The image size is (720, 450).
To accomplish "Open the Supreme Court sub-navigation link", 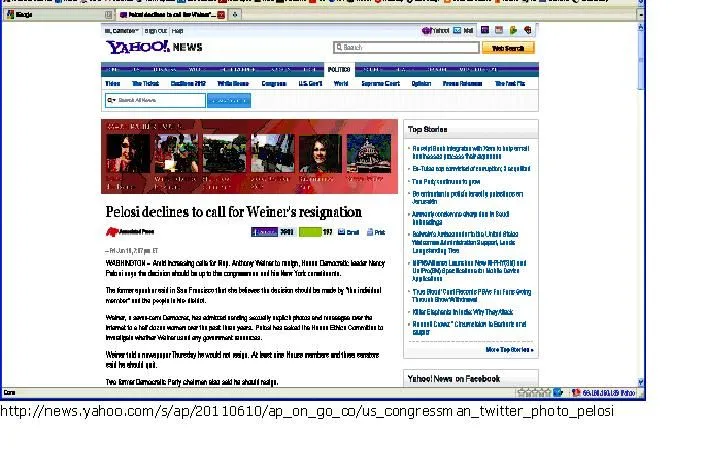I will pos(378,84).
